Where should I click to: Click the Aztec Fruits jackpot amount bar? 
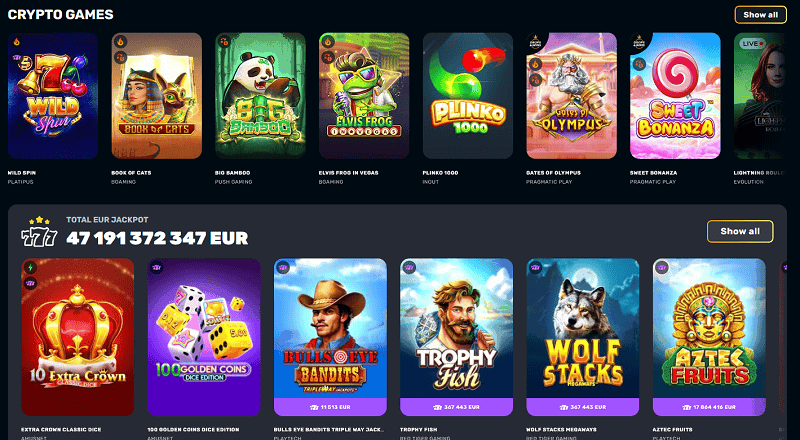pos(709,407)
